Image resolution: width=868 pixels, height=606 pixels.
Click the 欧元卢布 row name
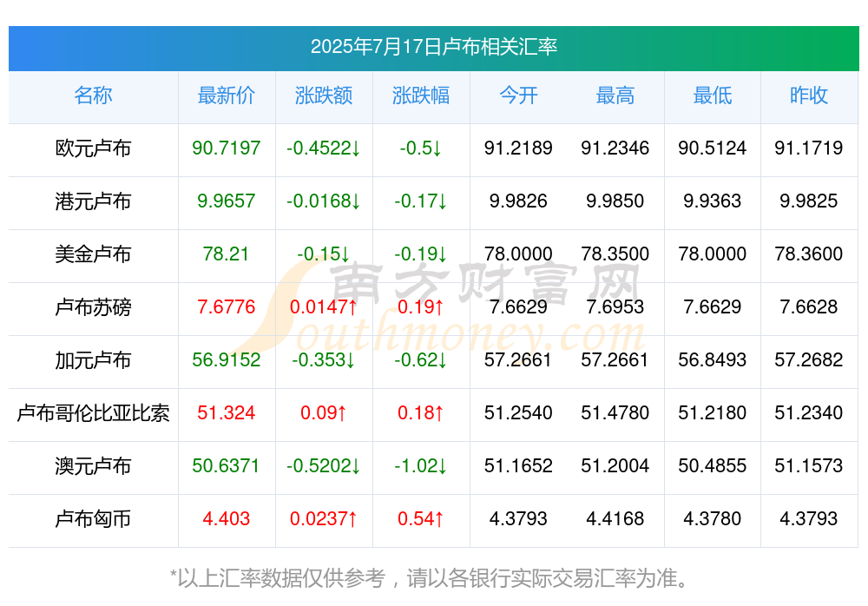[x=93, y=148]
